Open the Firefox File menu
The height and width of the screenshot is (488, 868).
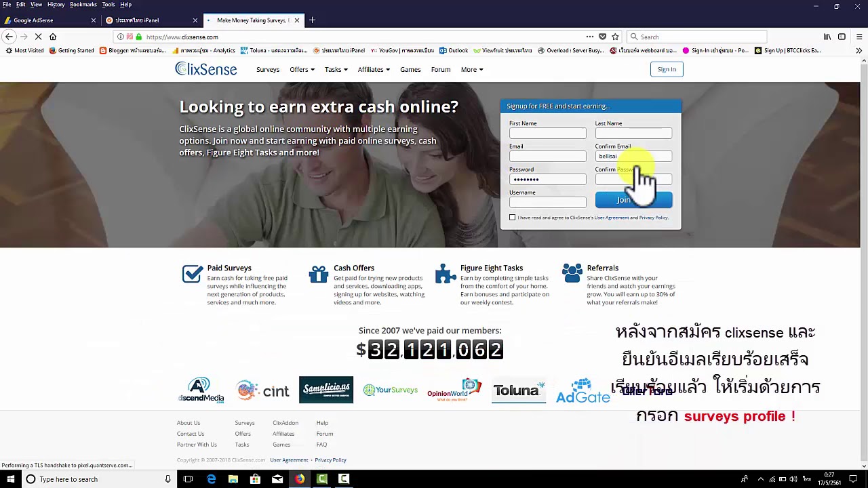[7, 5]
